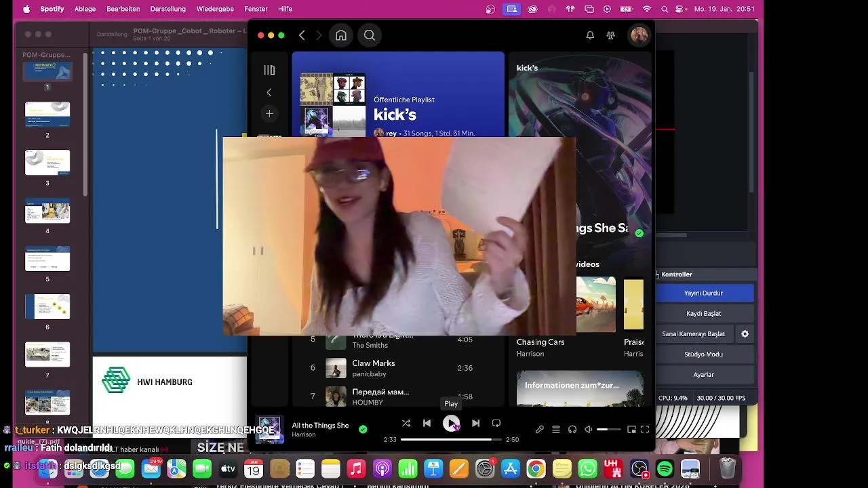Open Spotify miniplayer icon
868x488 pixels.
click(x=631, y=429)
